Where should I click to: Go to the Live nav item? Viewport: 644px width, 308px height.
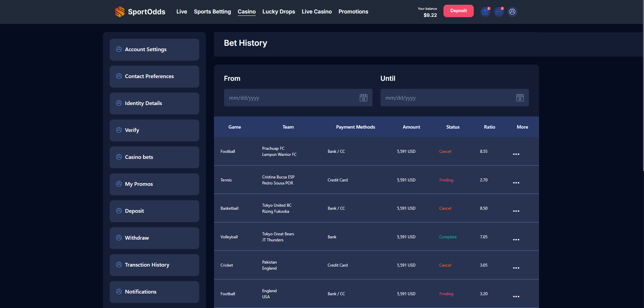(182, 11)
